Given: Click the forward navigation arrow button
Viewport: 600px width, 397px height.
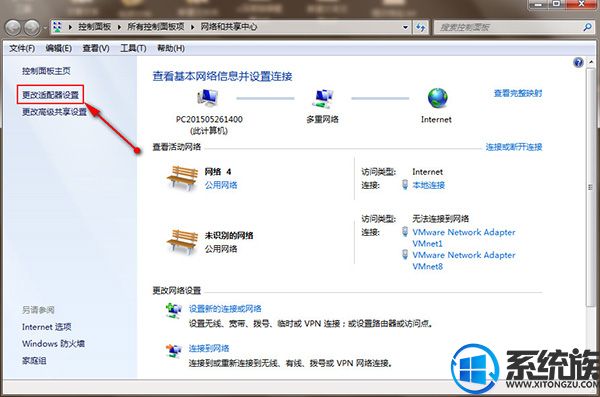Looking at the screenshot, I should click(32, 27).
